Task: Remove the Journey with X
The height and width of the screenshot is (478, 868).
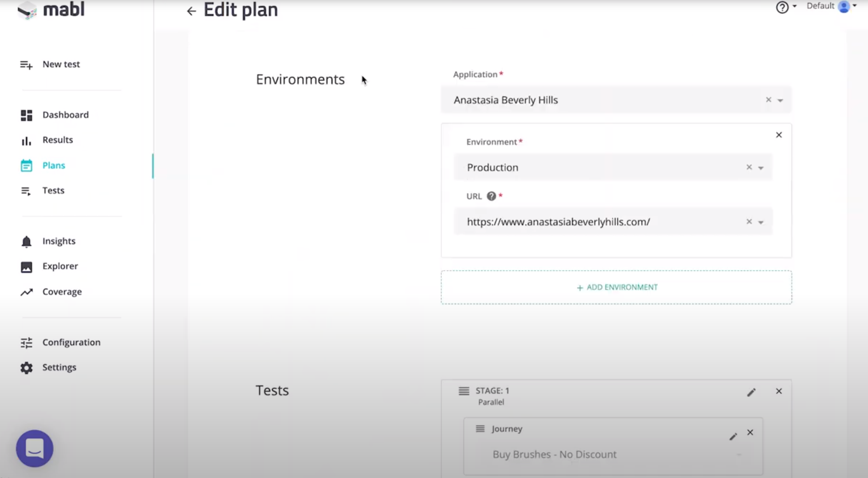Action: click(x=750, y=432)
